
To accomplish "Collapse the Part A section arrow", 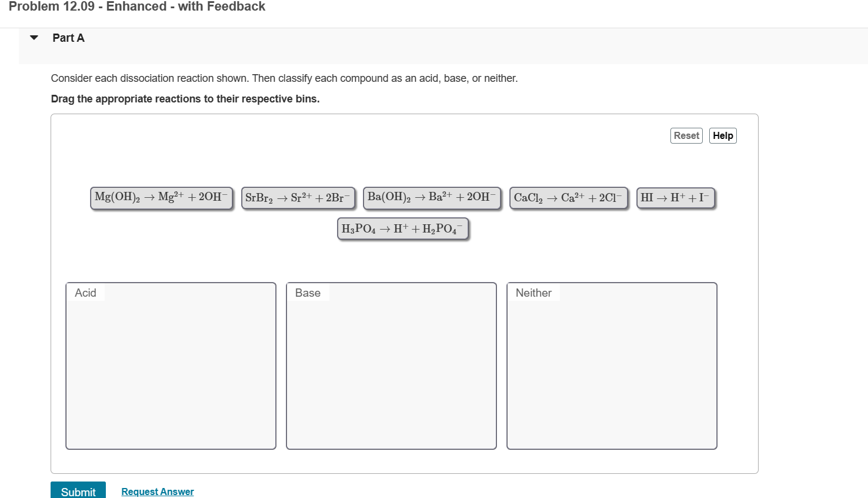I will click(x=34, y=37).
